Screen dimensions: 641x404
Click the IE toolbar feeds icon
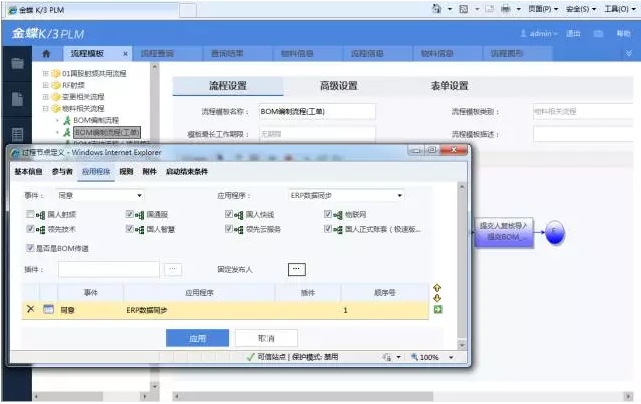464,9
